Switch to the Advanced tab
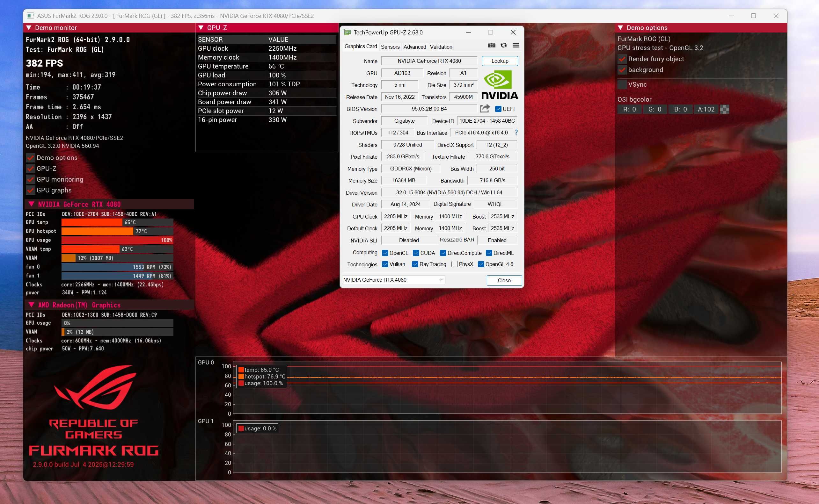Viewport: 819px width, 504px height. pyautogui.click(x=414, y=47)
